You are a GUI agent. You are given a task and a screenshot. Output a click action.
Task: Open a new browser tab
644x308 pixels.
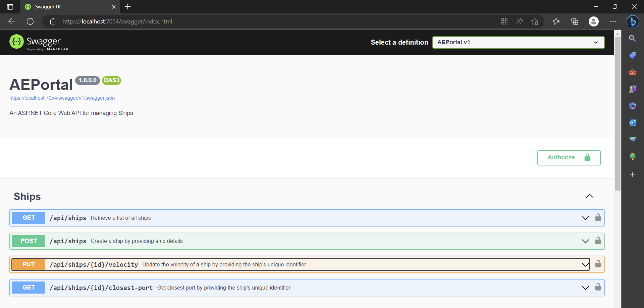(x=128, y=7)
